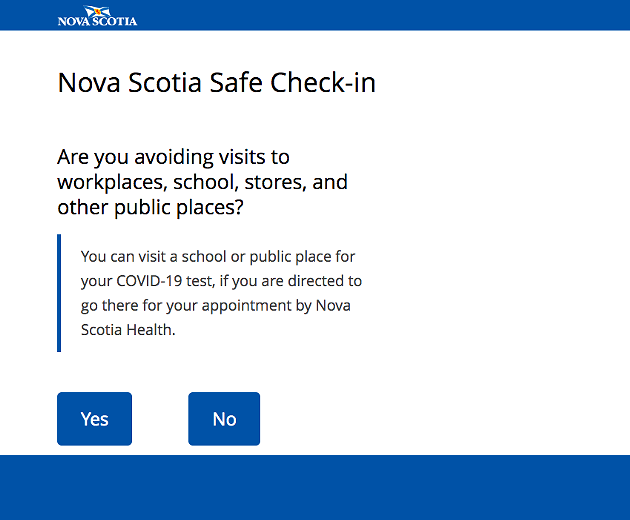
Task: Click the blue footer band at page bottom
Action: click(315, 487)
